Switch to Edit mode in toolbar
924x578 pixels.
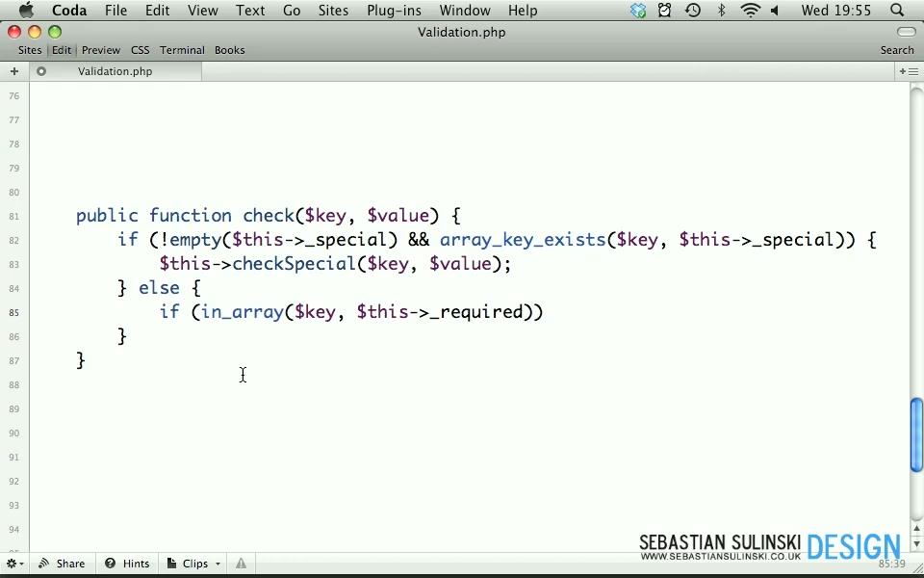point(62,50)
